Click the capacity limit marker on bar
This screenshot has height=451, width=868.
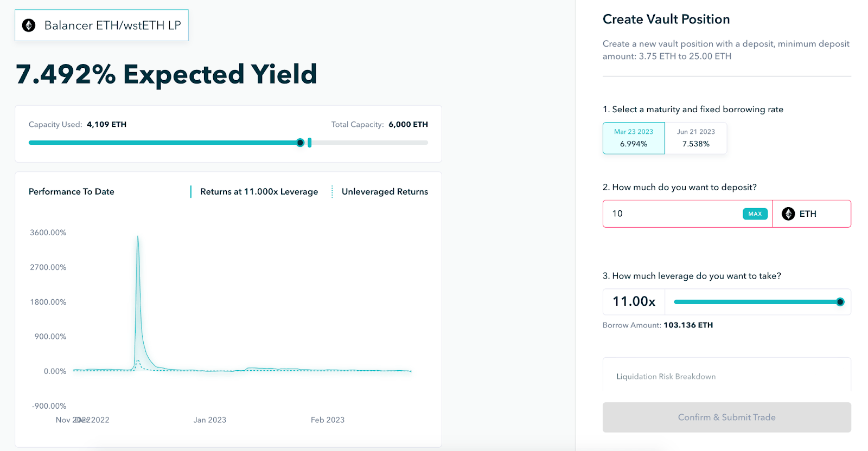310,143
